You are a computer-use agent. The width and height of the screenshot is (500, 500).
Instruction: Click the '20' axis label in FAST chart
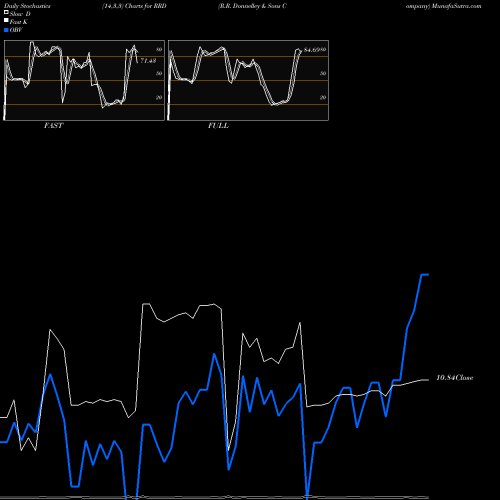point(159,97)
